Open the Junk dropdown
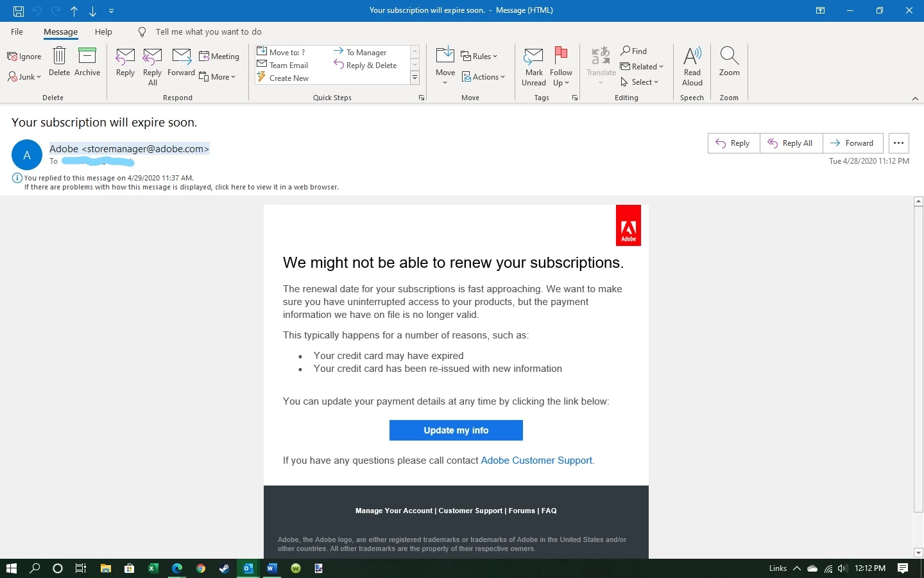The width and height of the screenshot is (924, 578). click(24, 76)
